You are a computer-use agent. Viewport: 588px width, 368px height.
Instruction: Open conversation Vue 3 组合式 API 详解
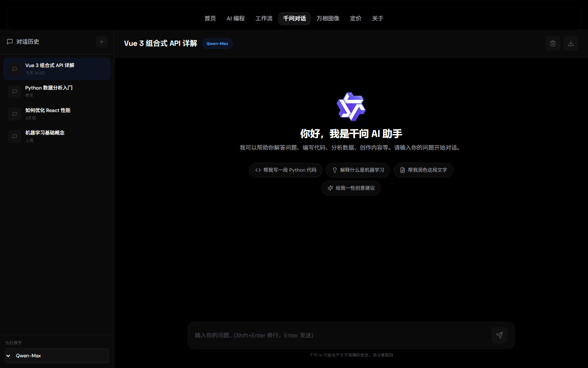[x=57, y=69]
